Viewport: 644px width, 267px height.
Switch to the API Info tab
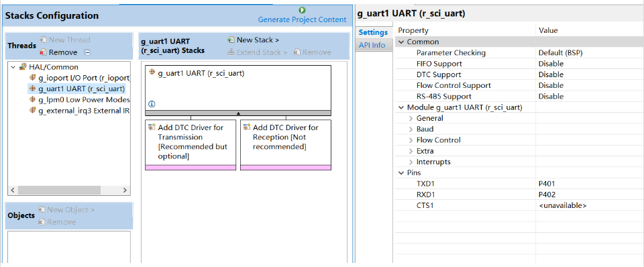coord(372,45)
